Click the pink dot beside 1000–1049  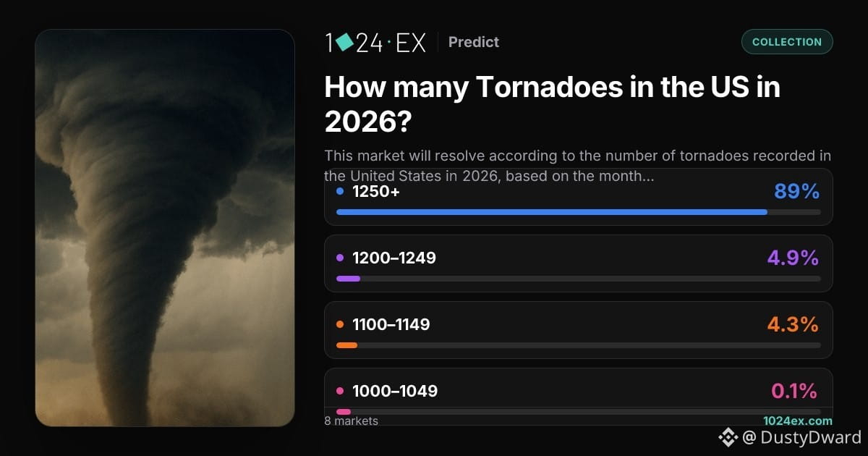tap(340, 391)
